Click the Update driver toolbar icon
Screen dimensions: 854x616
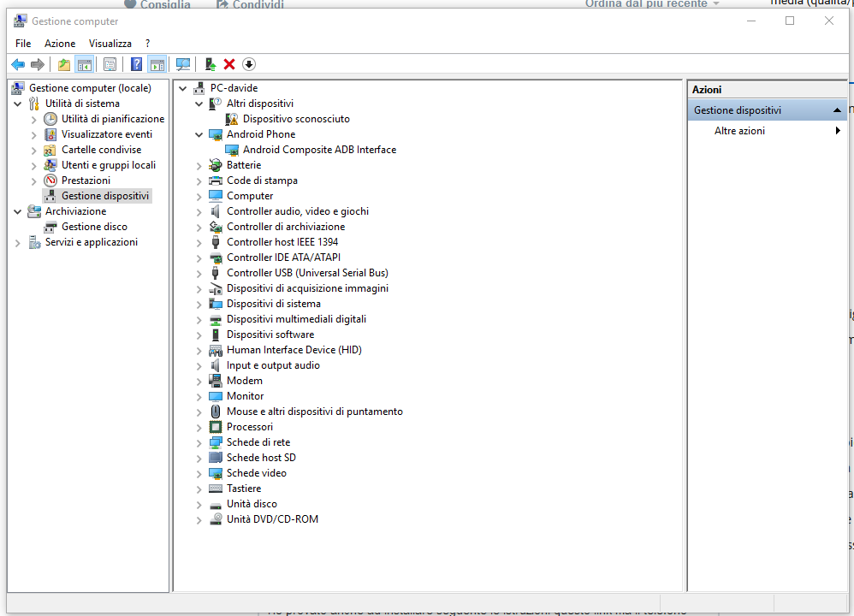tap(211, 64)
